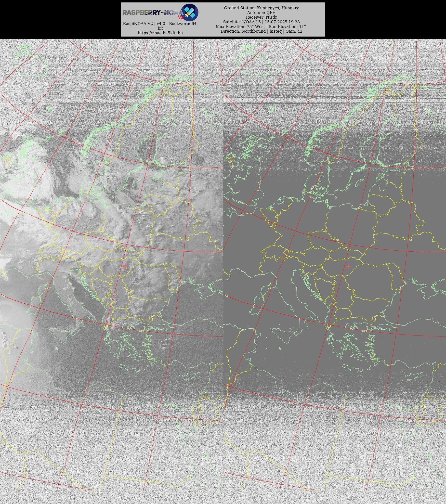Click 'Satellite: NOAA 15 | 15-07-2025 19:28' text
This screenshot has height=504, width=446.
point(262,22)
